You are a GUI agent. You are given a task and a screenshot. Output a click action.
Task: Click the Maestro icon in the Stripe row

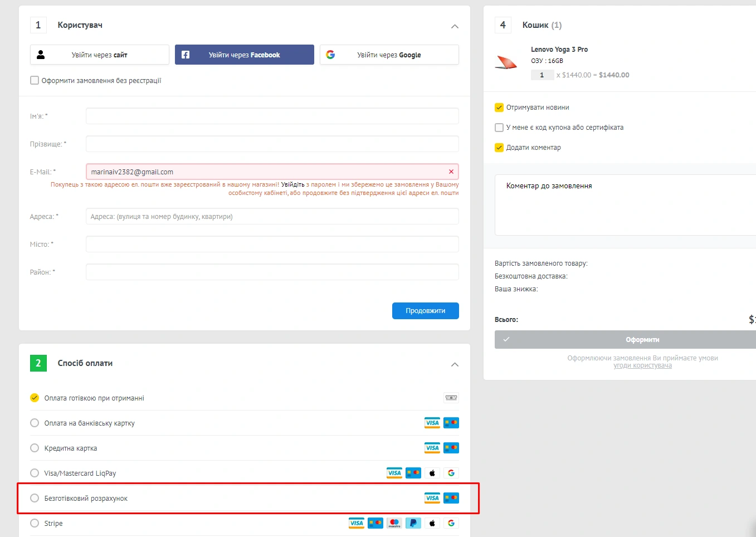pyautogui.click(x=394, y=523)
